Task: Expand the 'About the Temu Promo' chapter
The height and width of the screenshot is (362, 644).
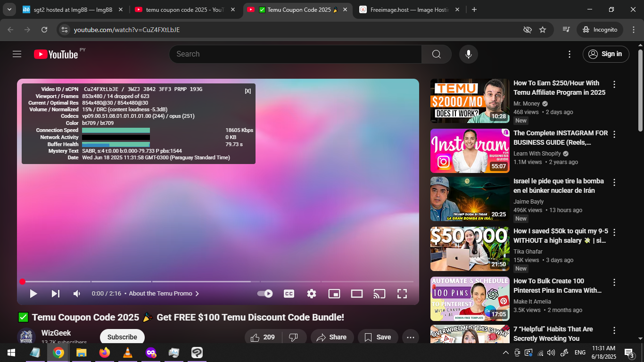Action: pos(164,294)
